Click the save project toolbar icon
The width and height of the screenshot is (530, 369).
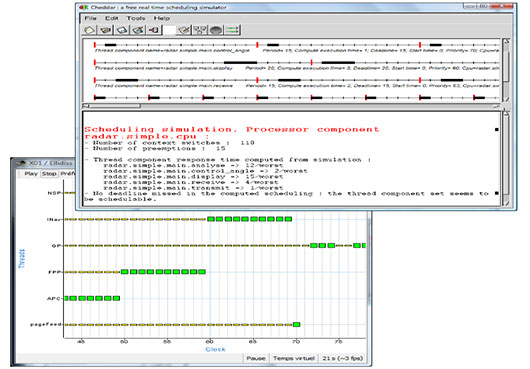click(x=122, y=30)
